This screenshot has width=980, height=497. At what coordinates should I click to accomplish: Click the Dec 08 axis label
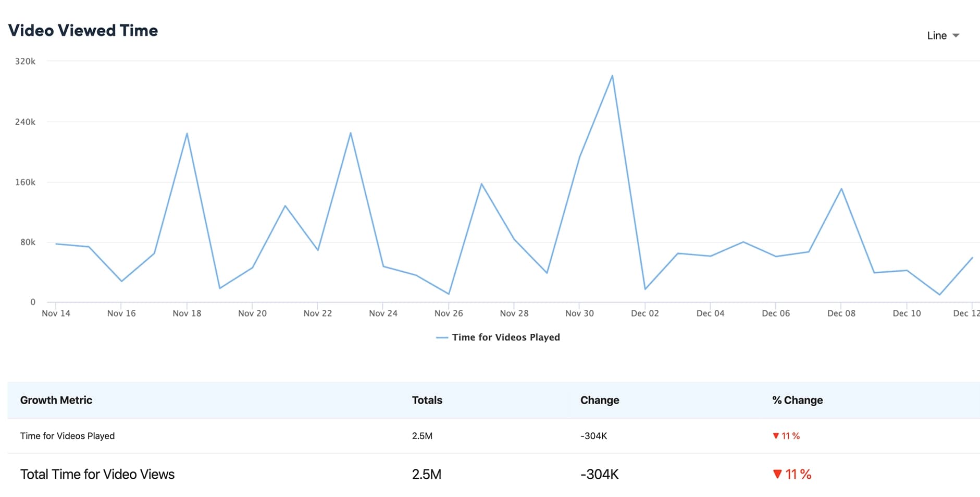[x=841, y=313]
